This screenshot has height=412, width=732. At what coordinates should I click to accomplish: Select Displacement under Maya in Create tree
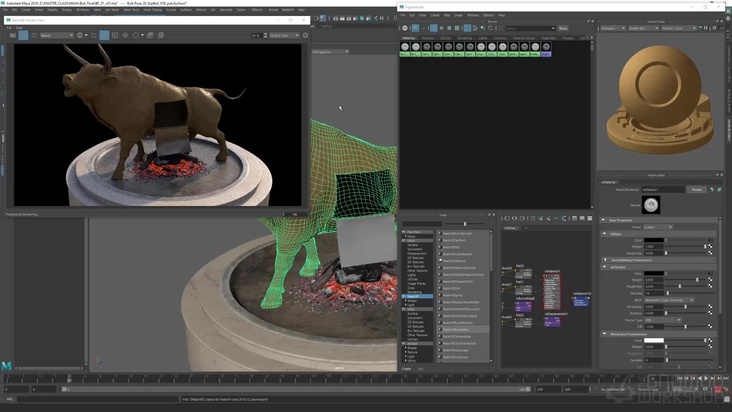coord(417,253)
